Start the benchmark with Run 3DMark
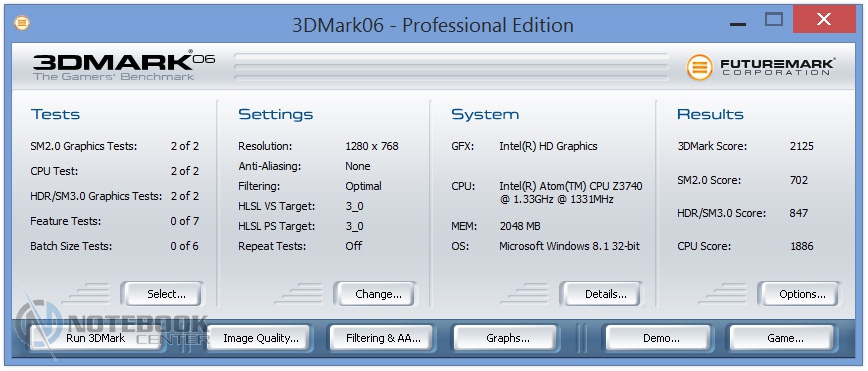This screenshot has width=868, height=371. (x=96, y=338)
